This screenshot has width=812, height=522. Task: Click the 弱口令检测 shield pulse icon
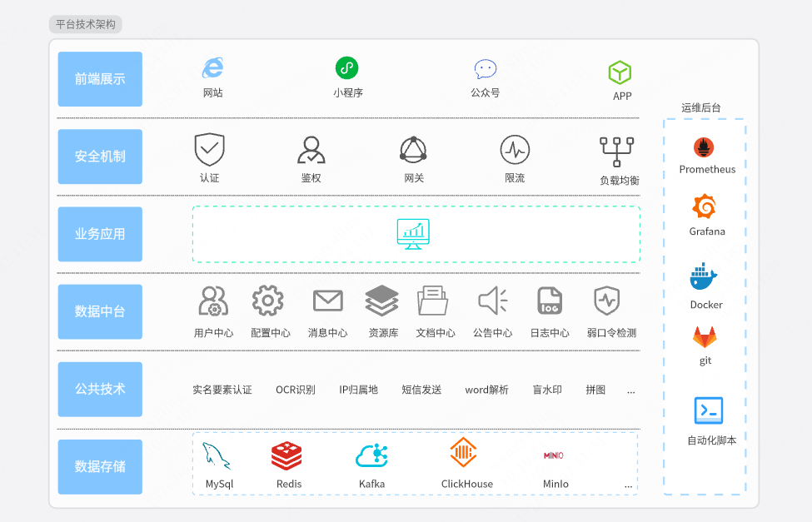pos(607,301)
